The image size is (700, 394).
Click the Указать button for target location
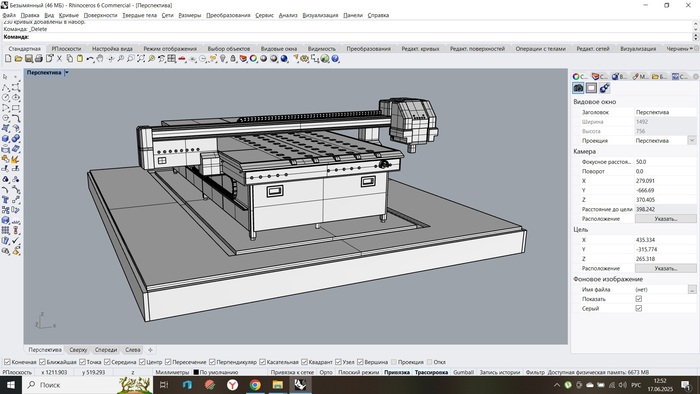click(x=666, y=268)
